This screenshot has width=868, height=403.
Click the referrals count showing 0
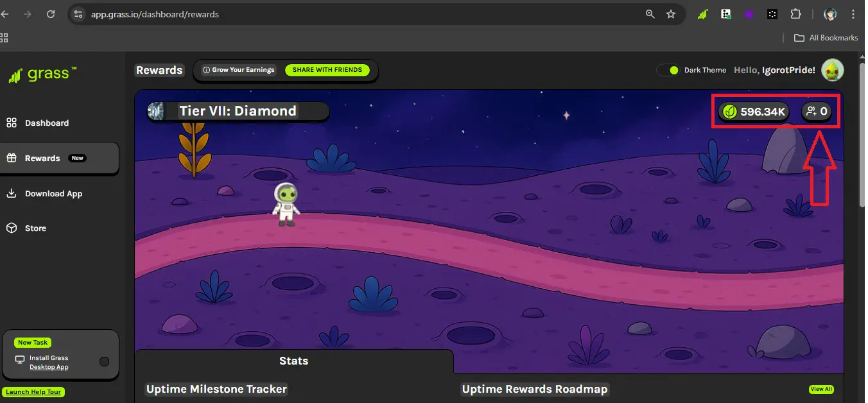[x=817, y=112]
